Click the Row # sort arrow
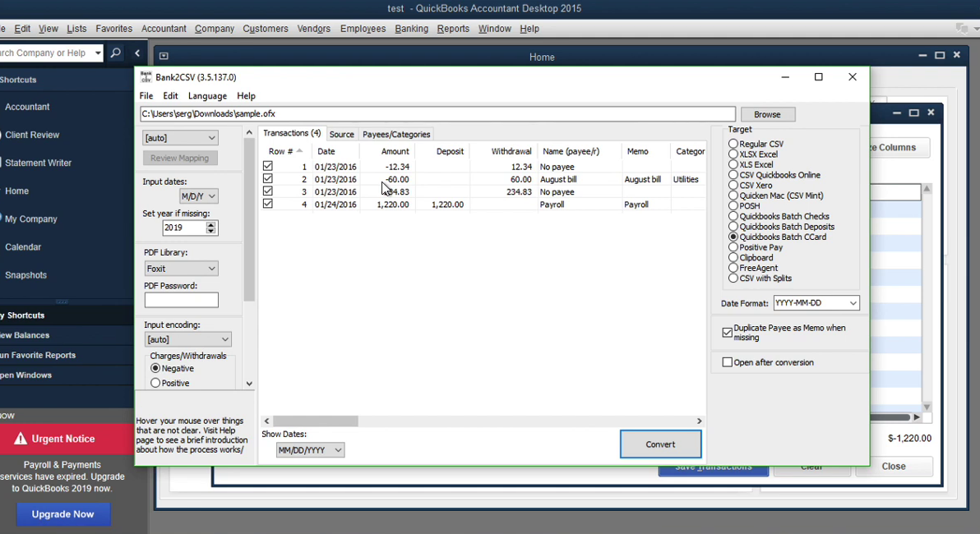Image resolution: width=980 pixels, height=534 pixels. [299, 150]
